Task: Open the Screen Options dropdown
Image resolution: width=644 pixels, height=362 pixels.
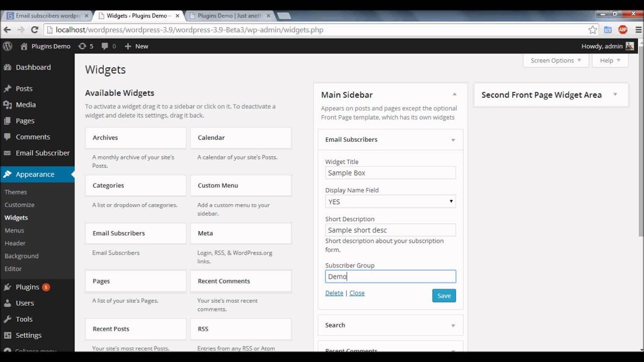Action: pyautogui.click(x=556, y=60)
